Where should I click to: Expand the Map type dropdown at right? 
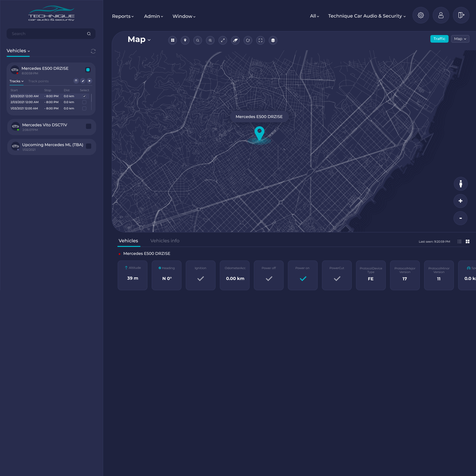[x=460, y=39]
